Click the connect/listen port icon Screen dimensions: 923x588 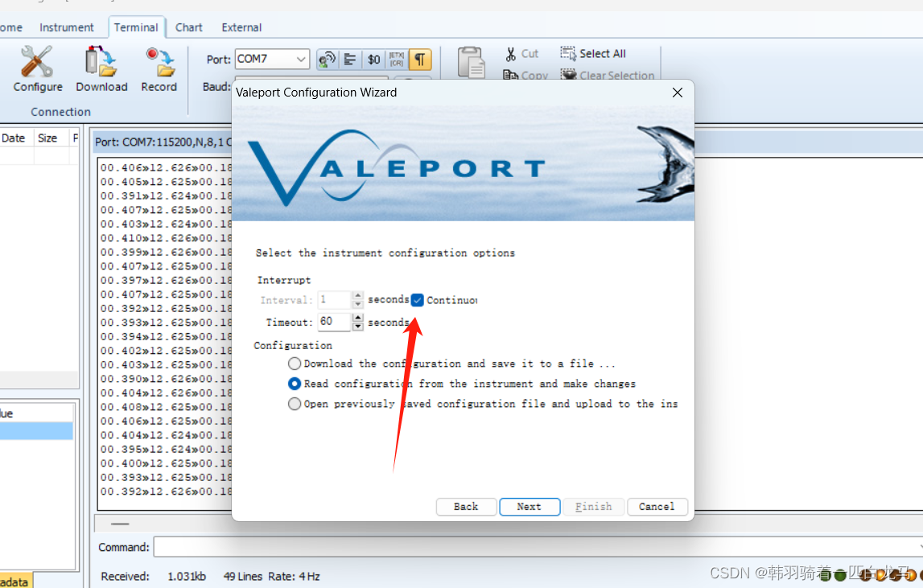328,60
